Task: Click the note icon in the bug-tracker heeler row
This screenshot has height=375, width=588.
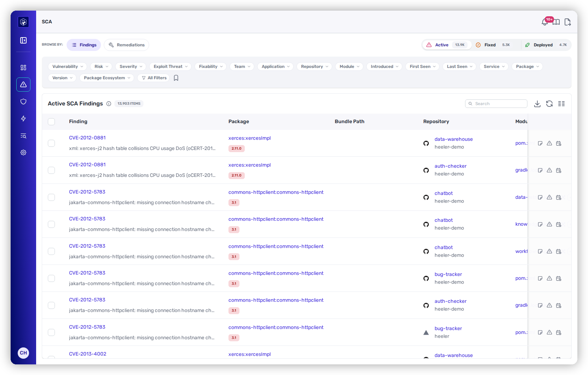Action: 540,333
